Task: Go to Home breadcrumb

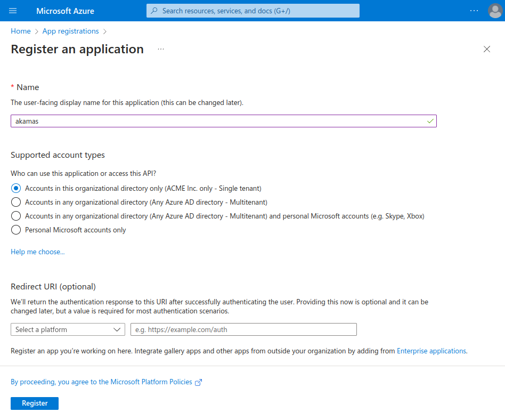Action: pos(21,31)
